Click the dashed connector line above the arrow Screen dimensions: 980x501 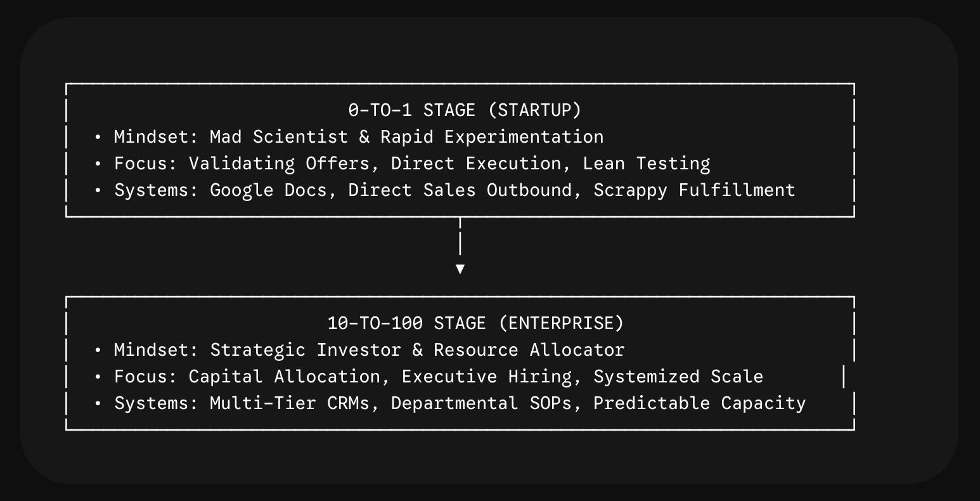460,237
